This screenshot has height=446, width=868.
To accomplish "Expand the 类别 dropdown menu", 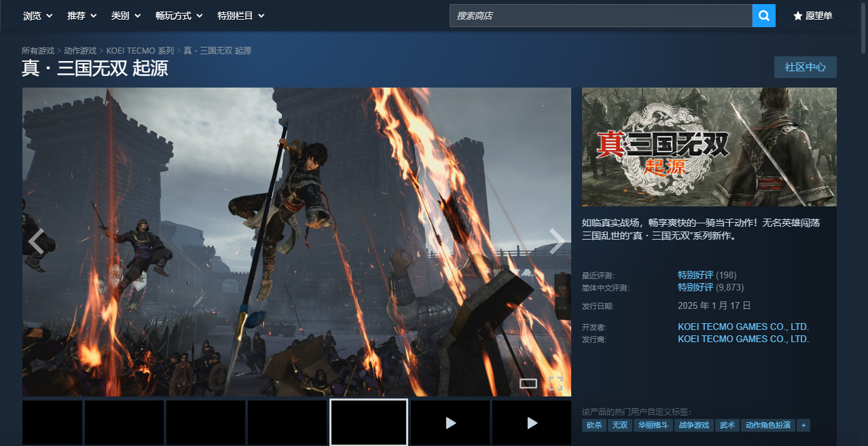I will click(126, 16).
